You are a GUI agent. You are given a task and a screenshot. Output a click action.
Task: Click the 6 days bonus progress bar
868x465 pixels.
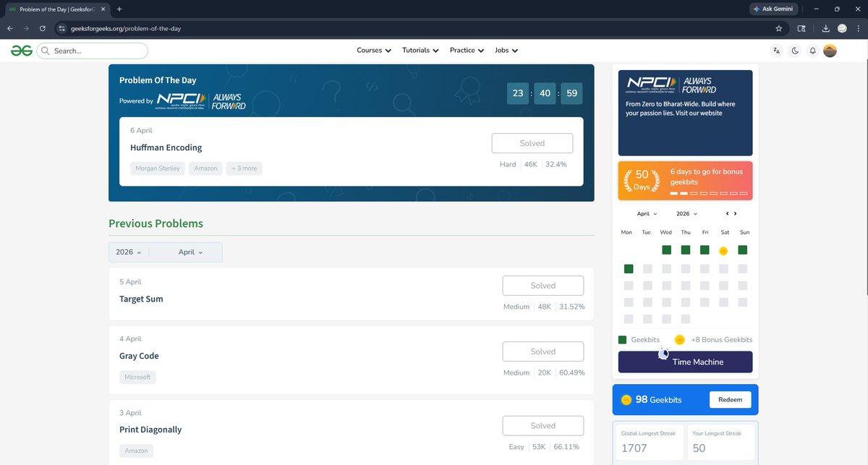coord(709,194)
